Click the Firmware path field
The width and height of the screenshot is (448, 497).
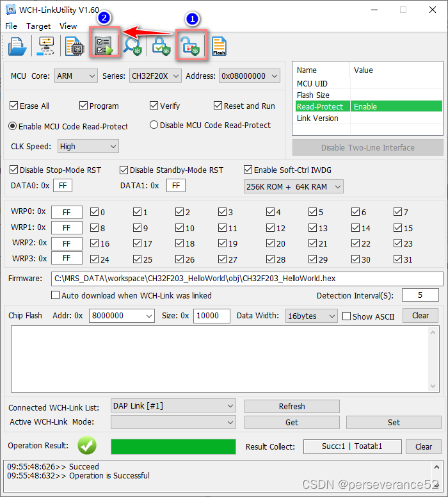click(247, 279)
